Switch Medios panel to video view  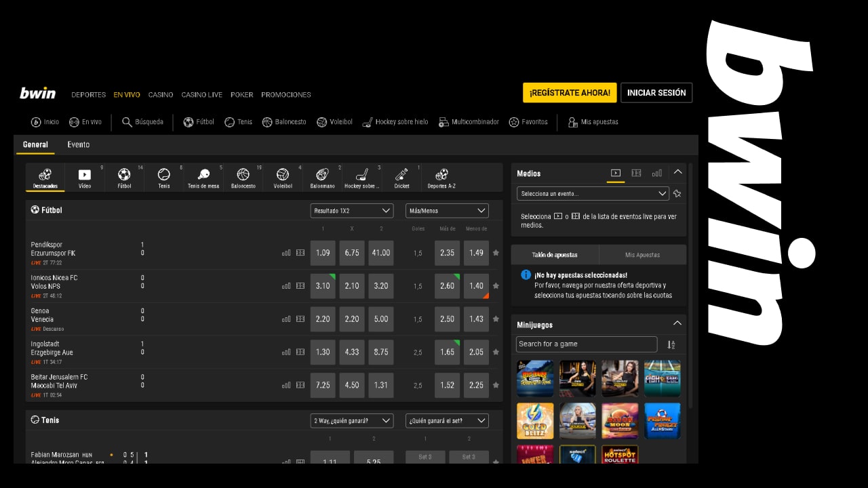coord(616,174)
